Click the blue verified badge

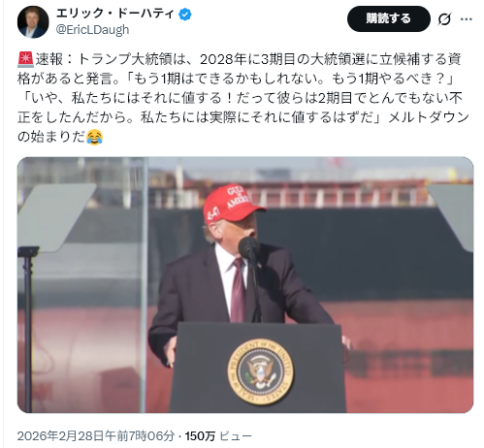185,15
